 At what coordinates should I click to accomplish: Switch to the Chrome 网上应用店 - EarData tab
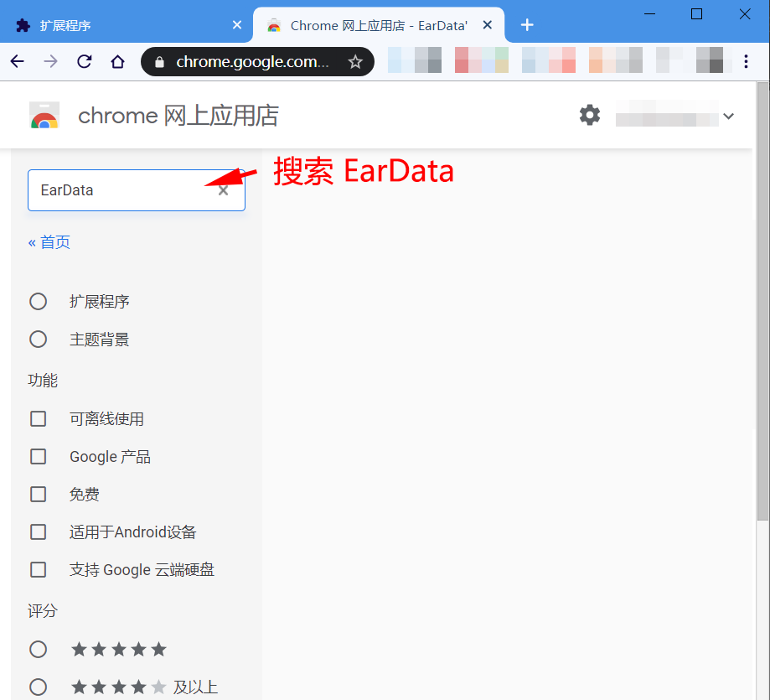[x=379, y=25]
